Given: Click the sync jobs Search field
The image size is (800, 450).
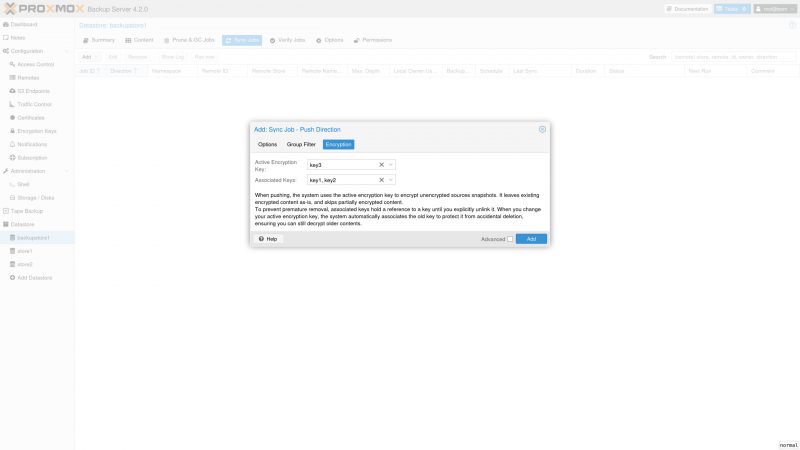Looking at the screenshot, I should tap(733, 57).
